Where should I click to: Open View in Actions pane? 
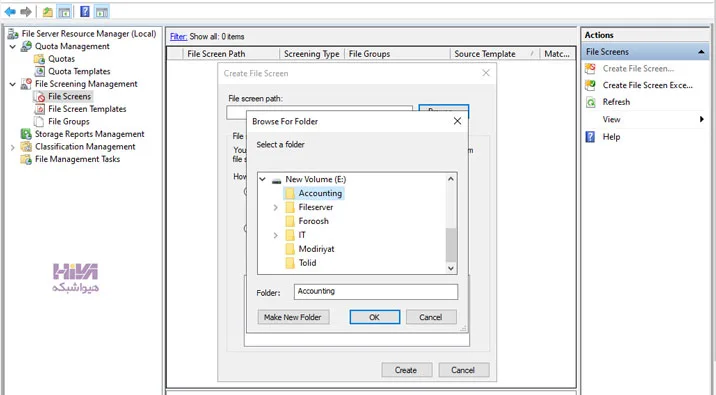point(611,119)
